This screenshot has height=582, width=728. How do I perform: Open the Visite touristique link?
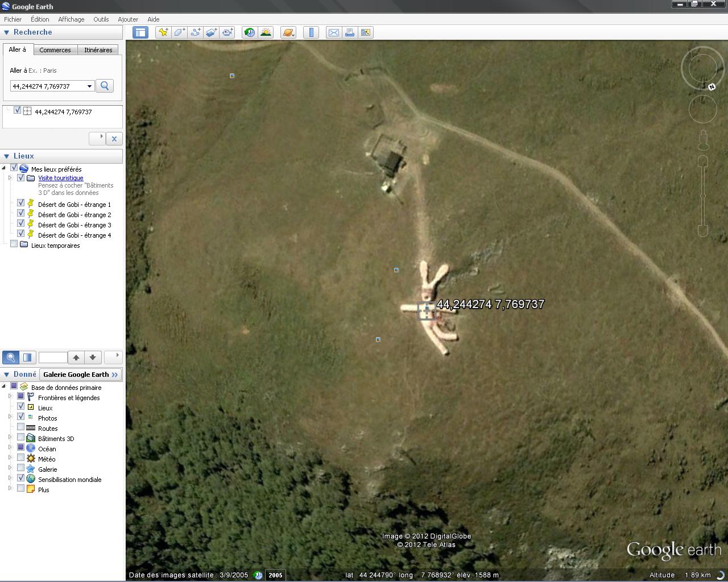[x=60, y=178]
